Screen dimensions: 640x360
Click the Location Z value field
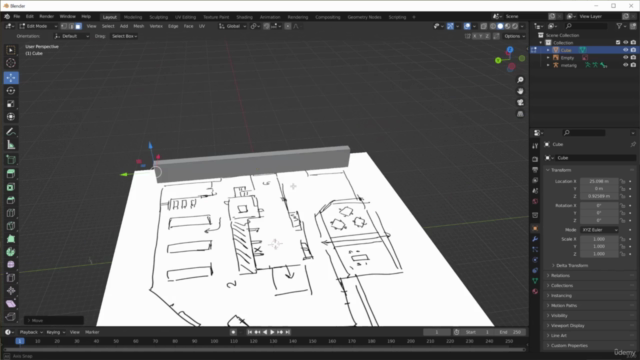pos(599,196)
